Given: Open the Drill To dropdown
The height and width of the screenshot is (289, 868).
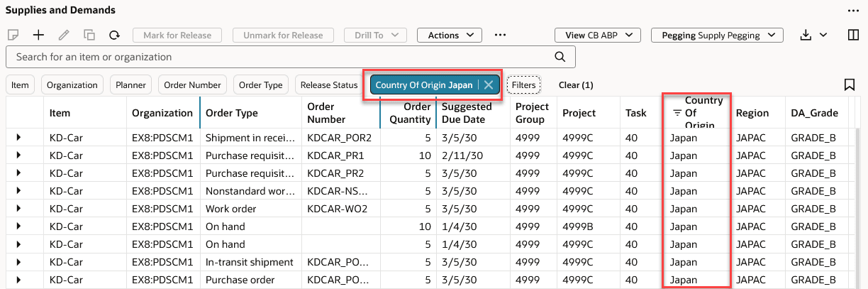Looking at the screenshot, I should (x=375, y=35).
